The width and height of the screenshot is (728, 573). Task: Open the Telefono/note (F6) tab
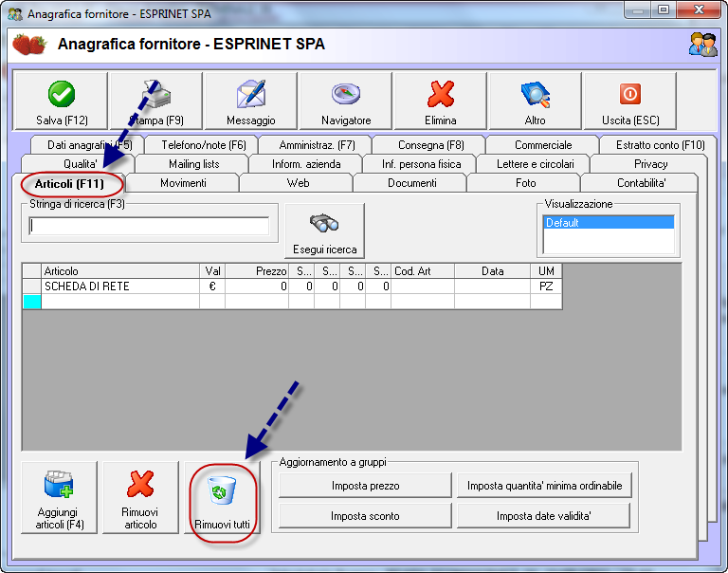[204, 145]
